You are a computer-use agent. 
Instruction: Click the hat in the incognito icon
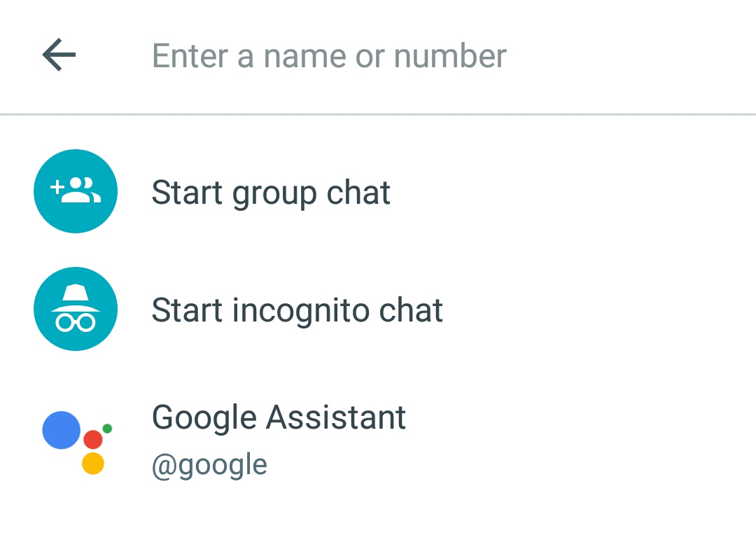(76, 297)
